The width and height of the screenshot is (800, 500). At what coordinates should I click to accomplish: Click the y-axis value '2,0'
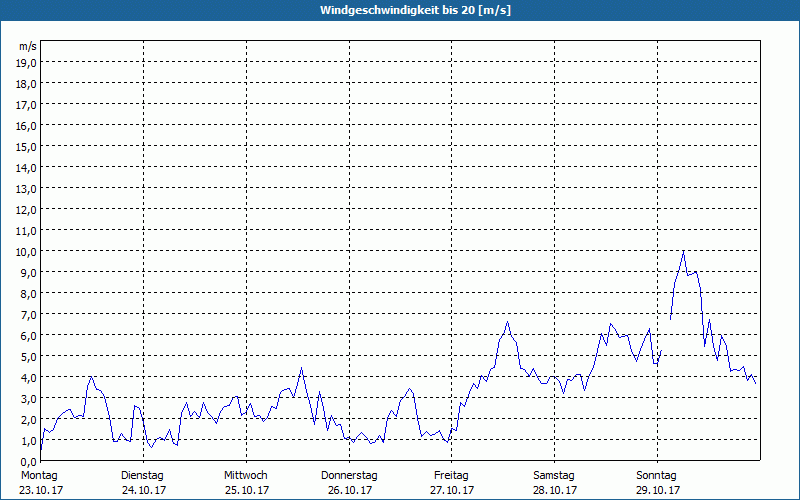tap(30, 420)
